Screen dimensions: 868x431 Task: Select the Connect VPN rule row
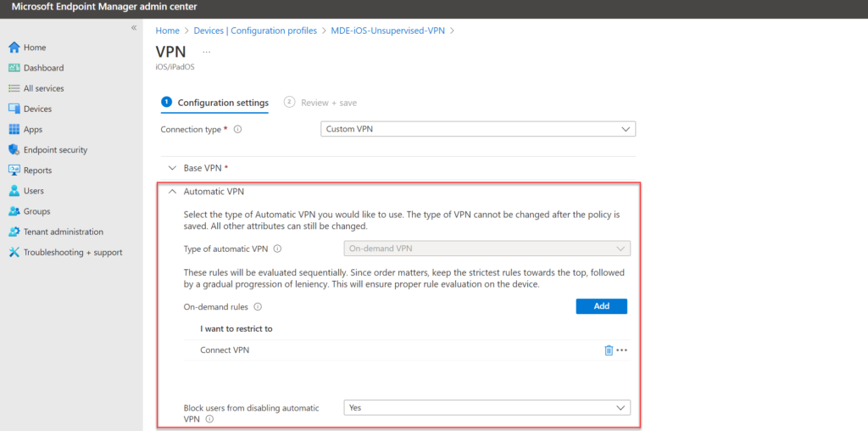(x=407, y=350)
